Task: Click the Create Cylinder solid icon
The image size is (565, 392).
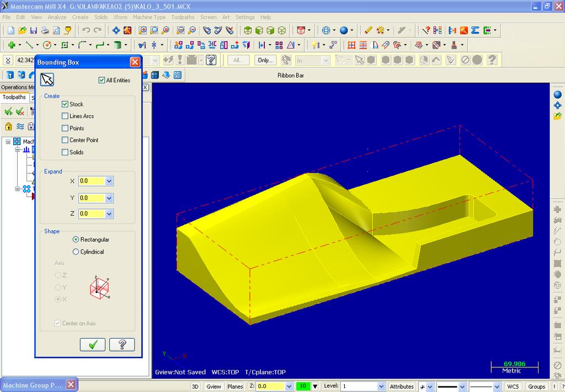Action: coord(118,45)
